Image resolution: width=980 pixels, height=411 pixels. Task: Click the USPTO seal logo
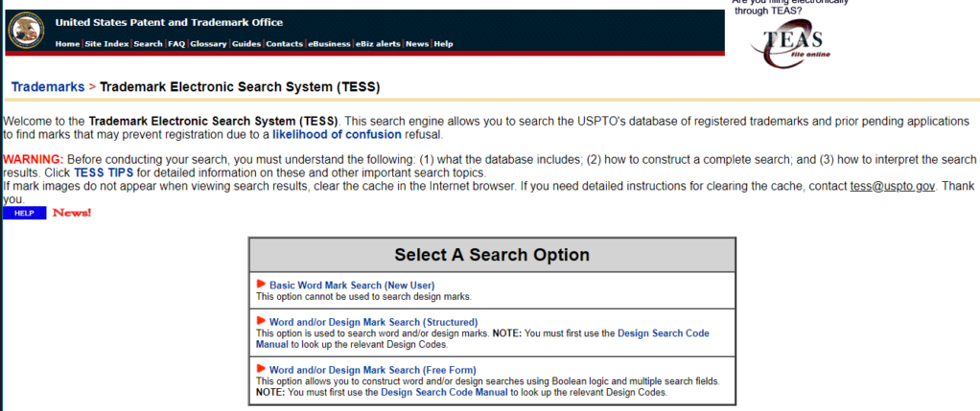click(x=27, y=31)
